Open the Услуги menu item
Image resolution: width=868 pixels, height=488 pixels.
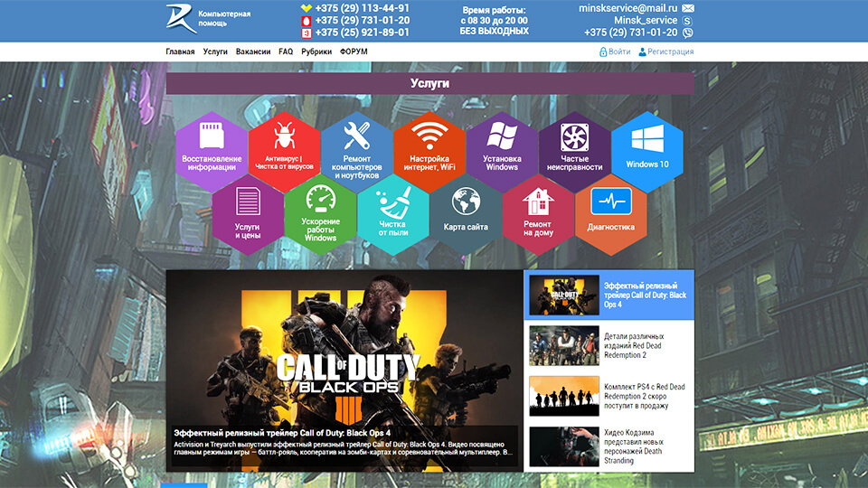click(x=215, y=52)
